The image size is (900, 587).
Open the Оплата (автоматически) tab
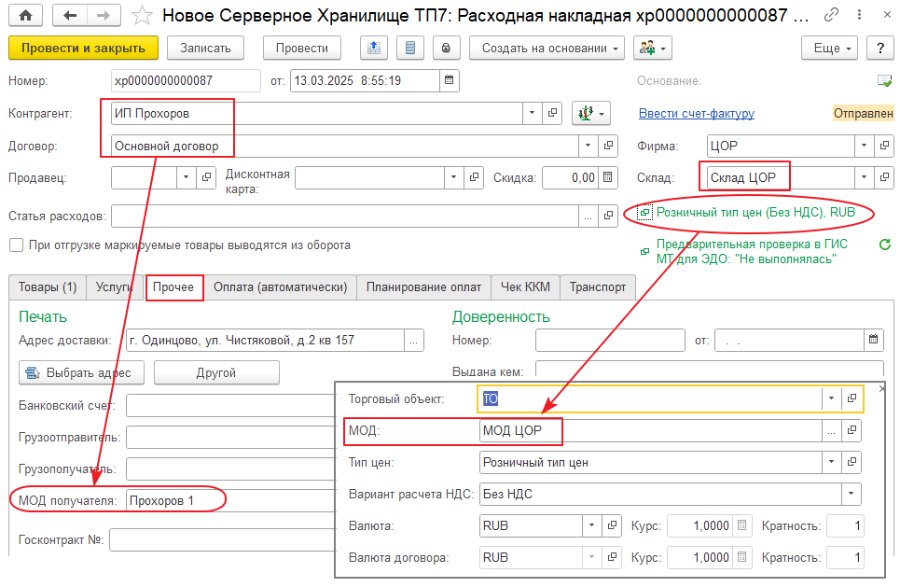click(x=280, y=287)
